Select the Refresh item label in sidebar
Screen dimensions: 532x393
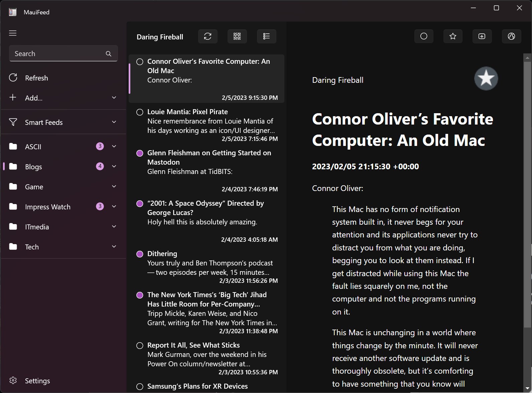pos(36,78)
